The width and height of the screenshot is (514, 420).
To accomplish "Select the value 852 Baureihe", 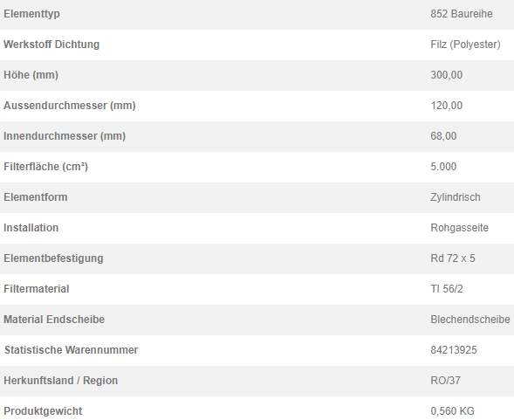I will coord(462,14).
